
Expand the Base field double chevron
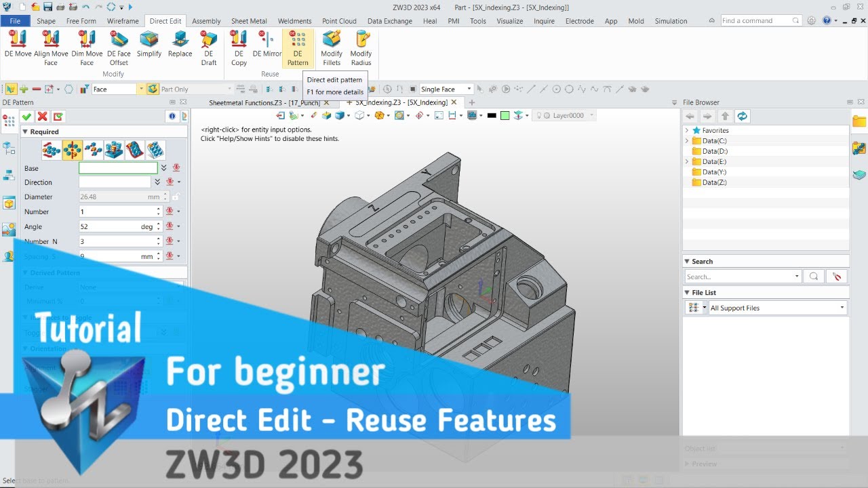(x=163, y=168)
